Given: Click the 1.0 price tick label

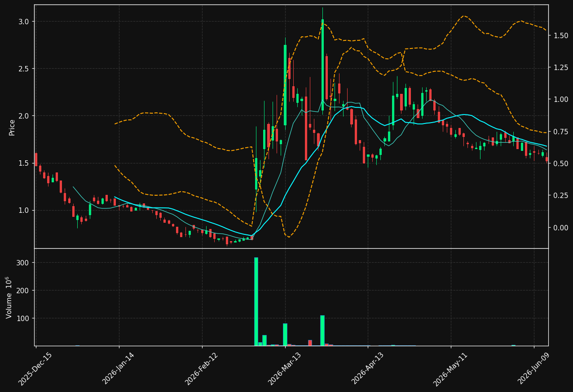Looking at the screenshot, I should coord(24,210).
